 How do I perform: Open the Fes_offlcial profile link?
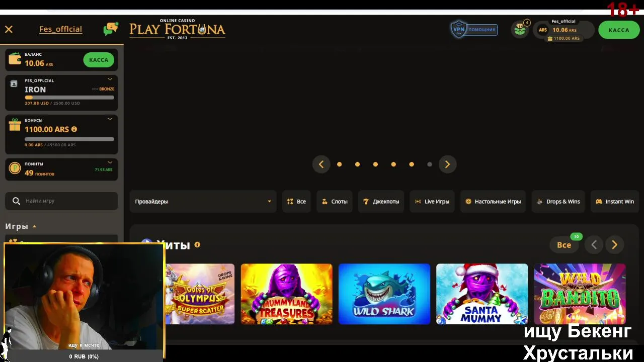(60, 29)
